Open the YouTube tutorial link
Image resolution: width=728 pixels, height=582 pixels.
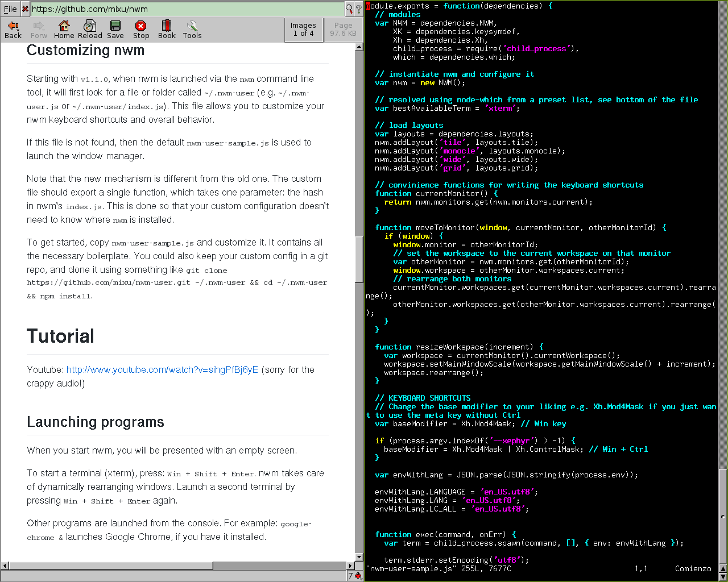point(162,370)
